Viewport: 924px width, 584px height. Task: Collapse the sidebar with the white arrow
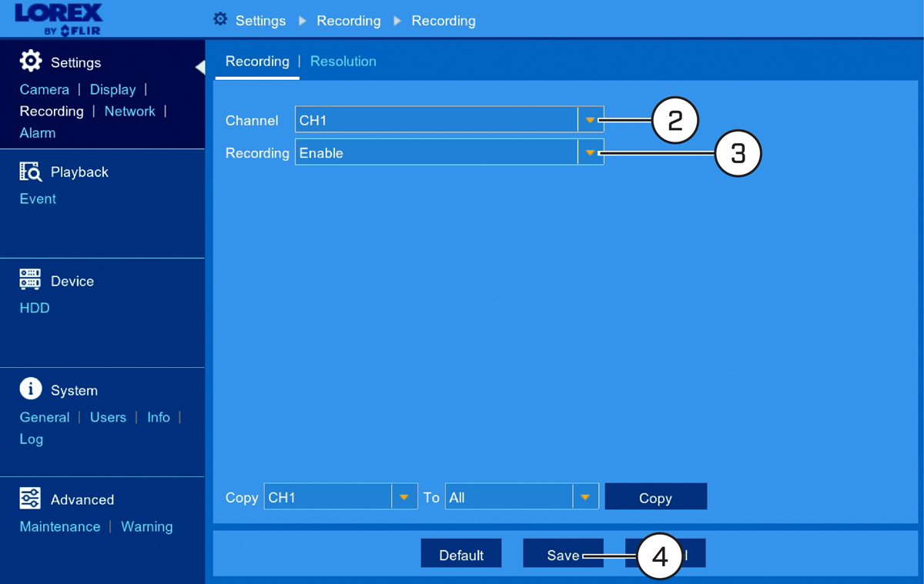(x=200, y=68)
